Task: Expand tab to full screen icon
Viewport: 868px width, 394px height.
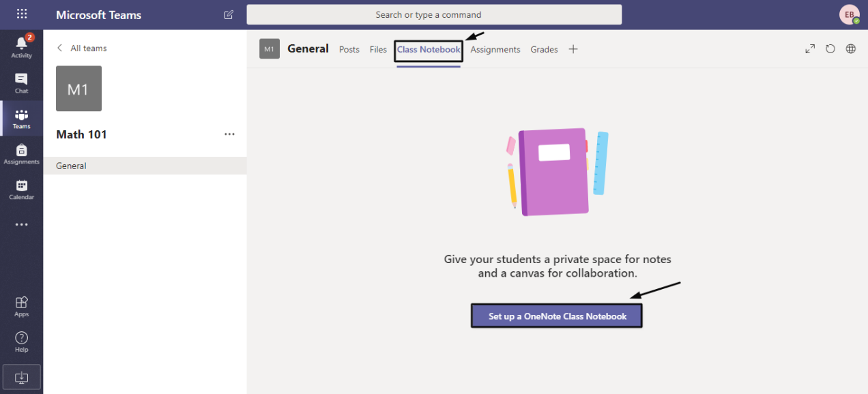Action: click(810, 49)
